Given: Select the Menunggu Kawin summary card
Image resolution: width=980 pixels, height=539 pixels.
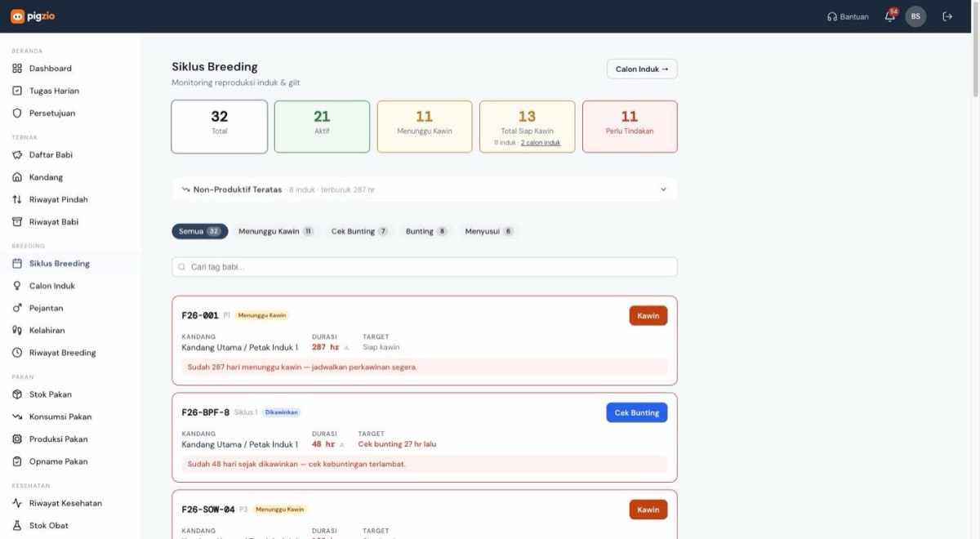Looking at the screenshot, I should [425, 127].
